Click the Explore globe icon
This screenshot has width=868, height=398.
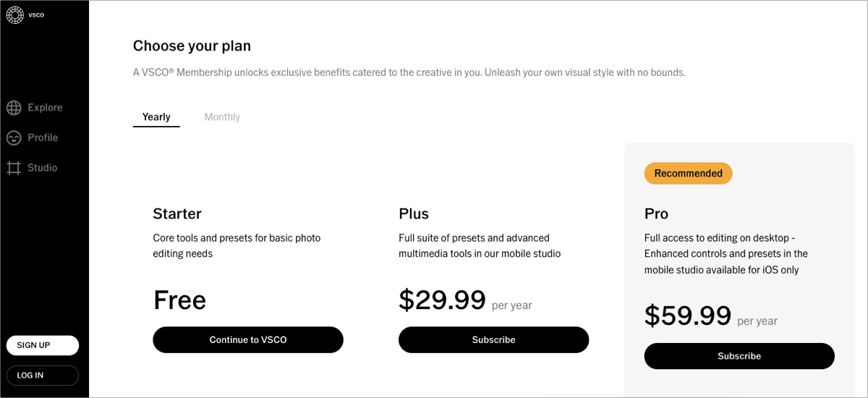coord(14,108)
